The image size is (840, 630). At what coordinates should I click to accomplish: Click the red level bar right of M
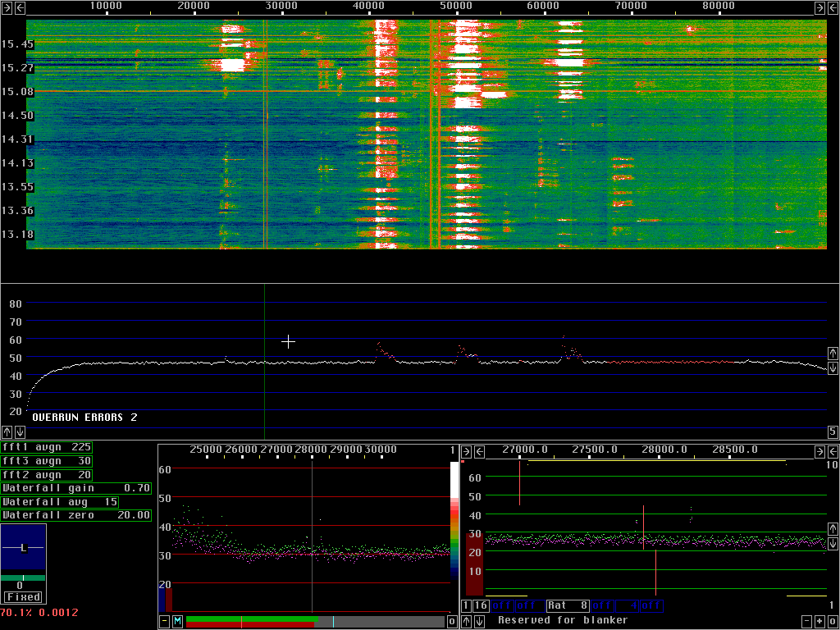click(x=250, y=624)
